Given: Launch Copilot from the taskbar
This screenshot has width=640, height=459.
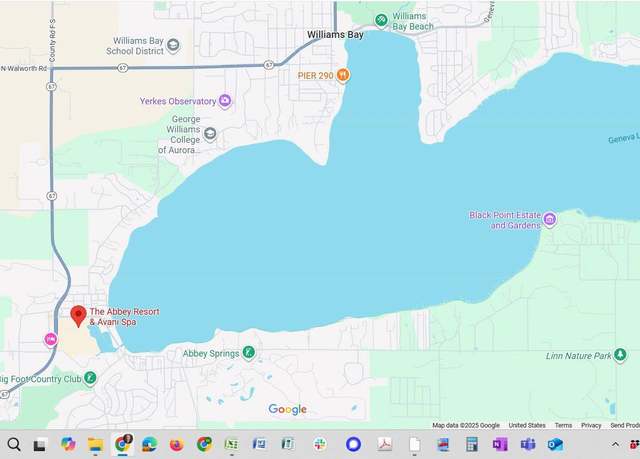Looking at the screenshot, I should tap(68, 444).
